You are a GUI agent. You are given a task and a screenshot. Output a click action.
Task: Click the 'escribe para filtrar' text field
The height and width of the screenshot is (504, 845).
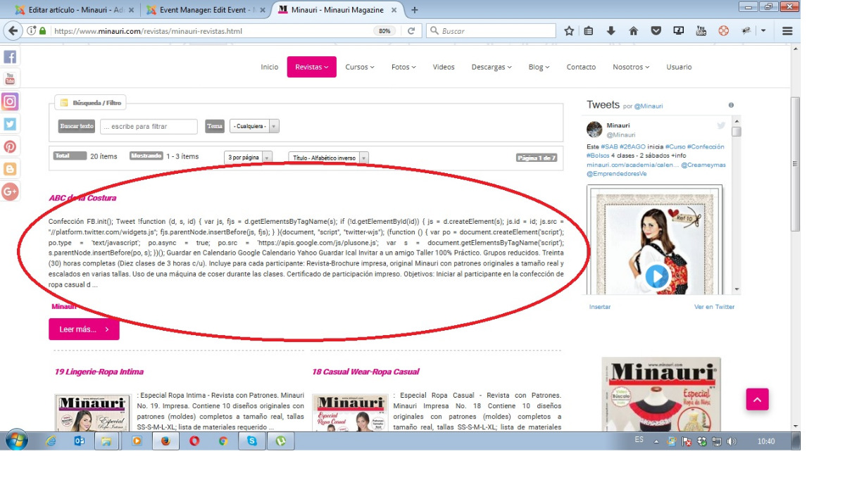(149, 126)
